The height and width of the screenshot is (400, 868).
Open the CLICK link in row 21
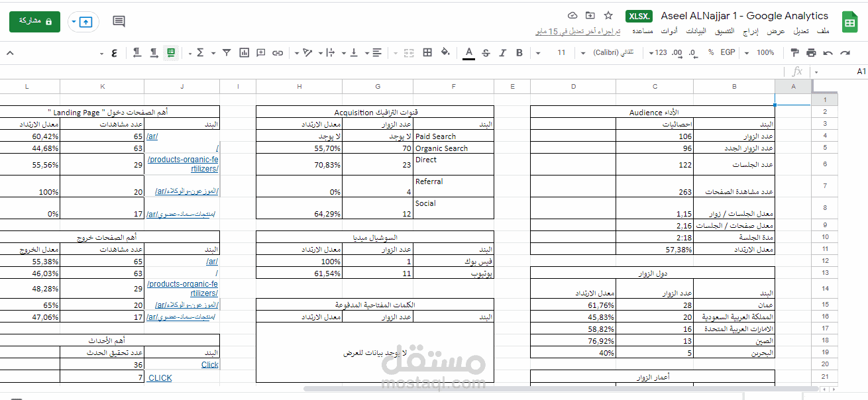pyautogui.click(x=160, y=377)
